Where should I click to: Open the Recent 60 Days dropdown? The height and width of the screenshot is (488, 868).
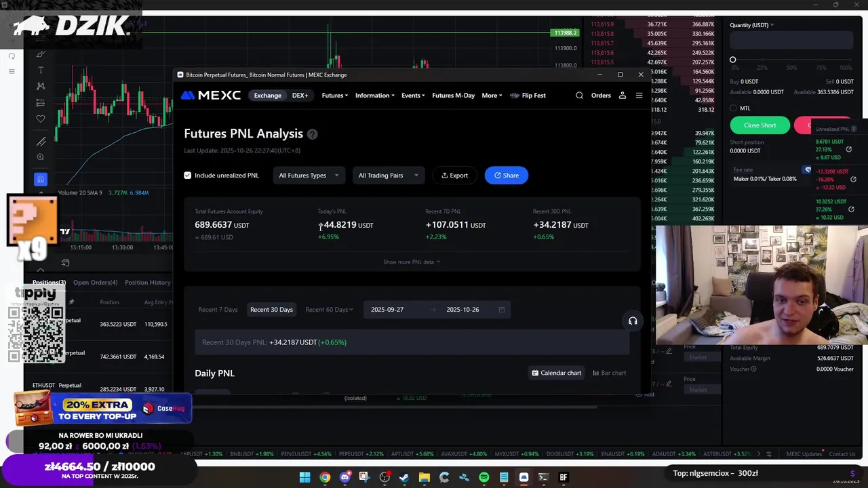click(329, 310)
